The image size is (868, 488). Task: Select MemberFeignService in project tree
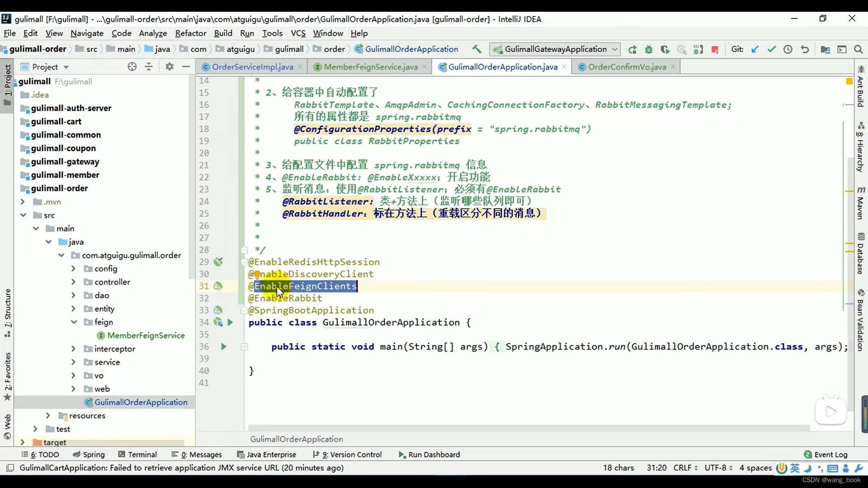(146, 335)
